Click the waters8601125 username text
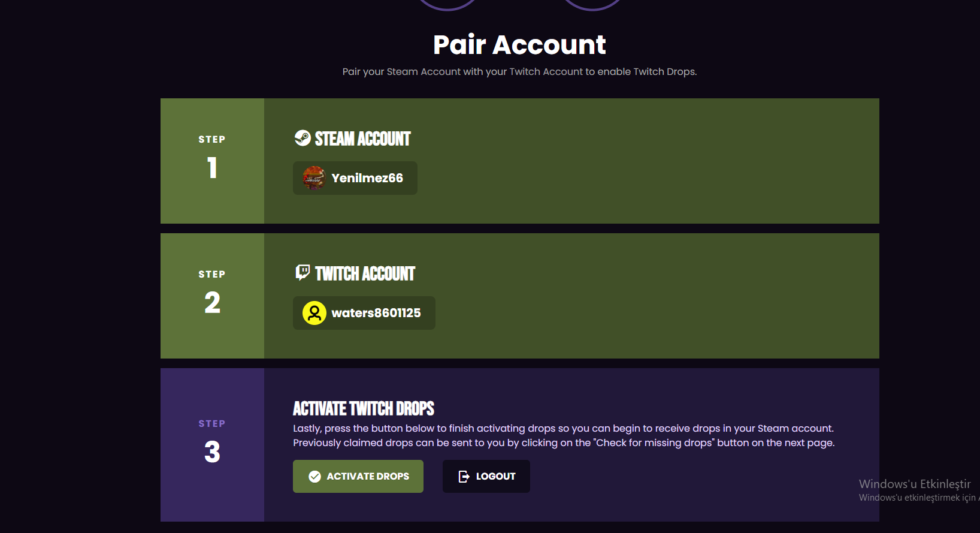 tap(376, 313)
